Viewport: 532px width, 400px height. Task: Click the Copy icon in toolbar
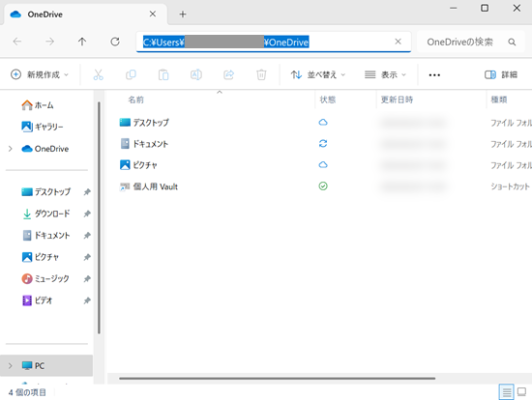(131, 74)
